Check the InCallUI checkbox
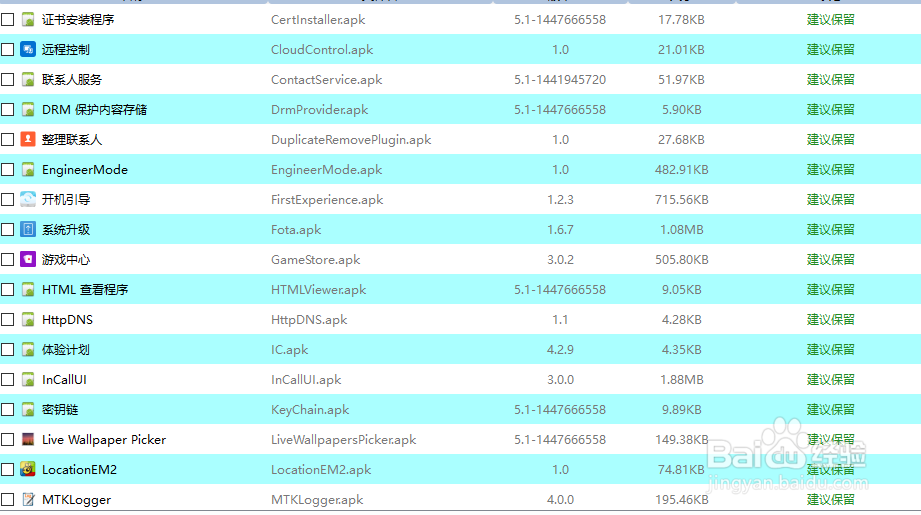This screenshot has width=921, height=515. pos(8,379)
